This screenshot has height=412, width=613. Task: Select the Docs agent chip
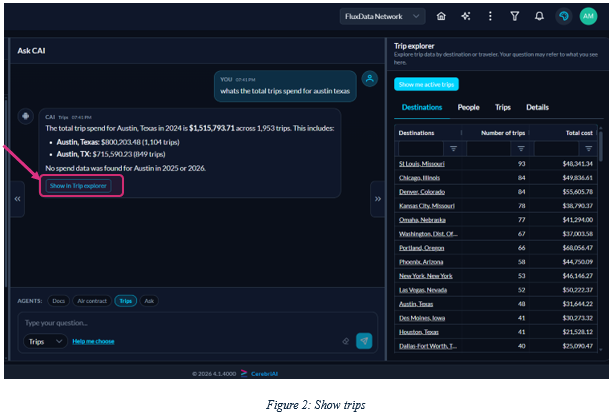click(x=59, y=301)
